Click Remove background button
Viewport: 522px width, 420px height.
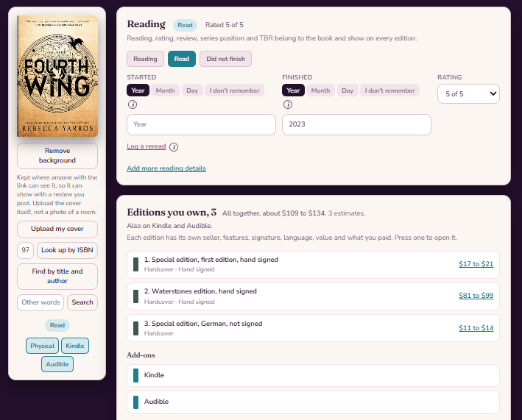(57, 156)
